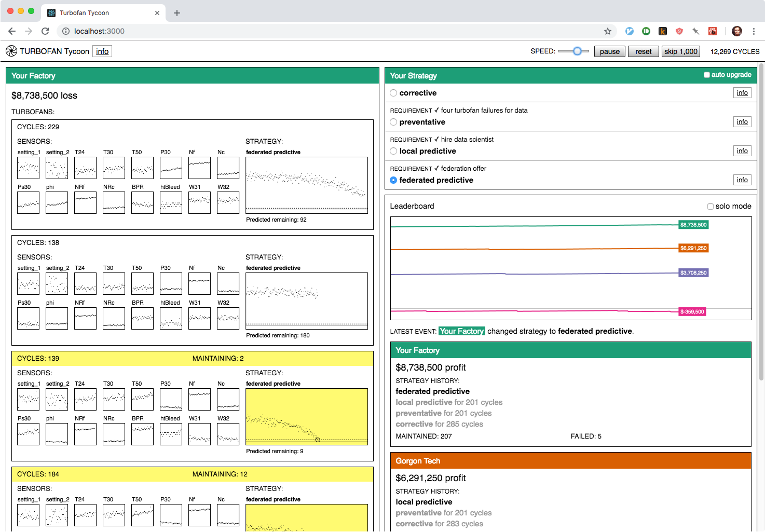
Task: Enable the auto upgrade checkbox
Action: pyautogui.click(x=707, y=75)
